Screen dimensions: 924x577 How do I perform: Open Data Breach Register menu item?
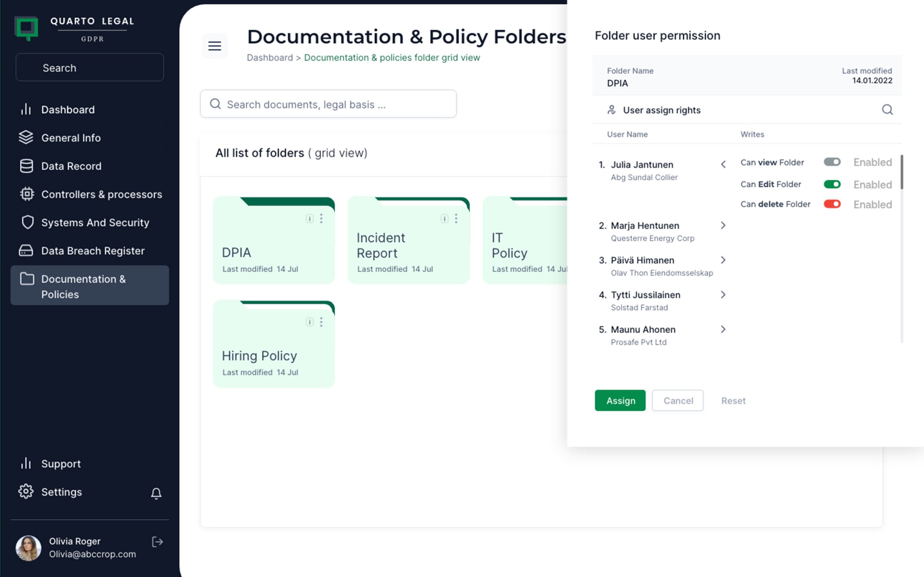93,251
